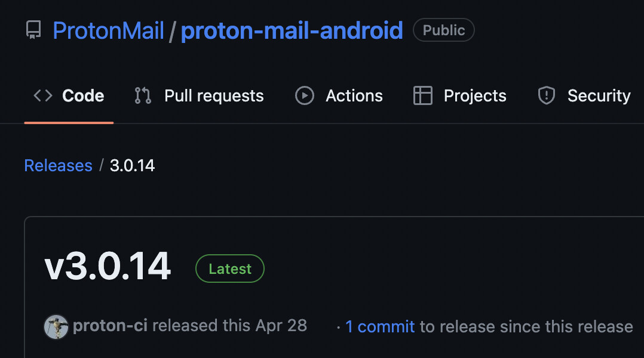The height and width of the screenshot is (358, 644).
Task: Click the Security shield icon
Action: tap(547, 95)
